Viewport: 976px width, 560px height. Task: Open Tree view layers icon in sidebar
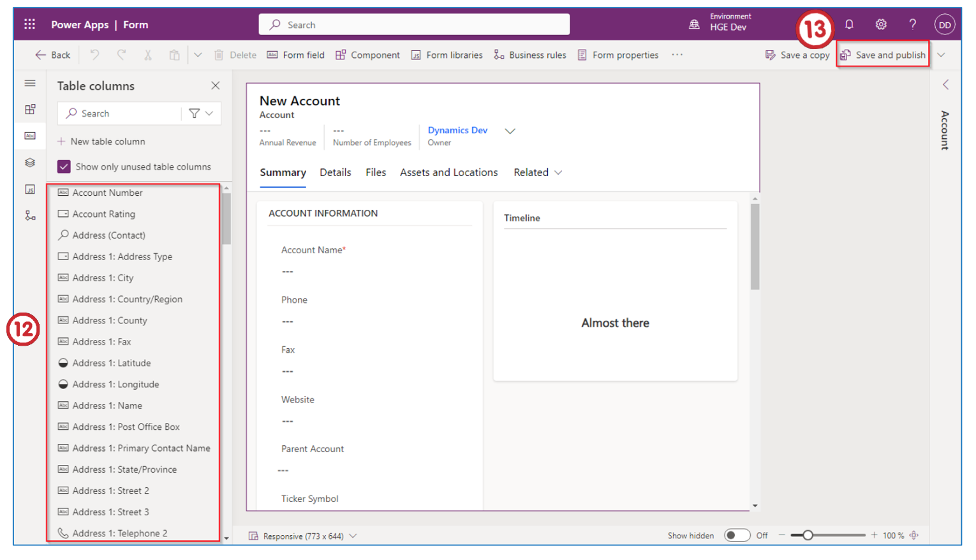30,163
